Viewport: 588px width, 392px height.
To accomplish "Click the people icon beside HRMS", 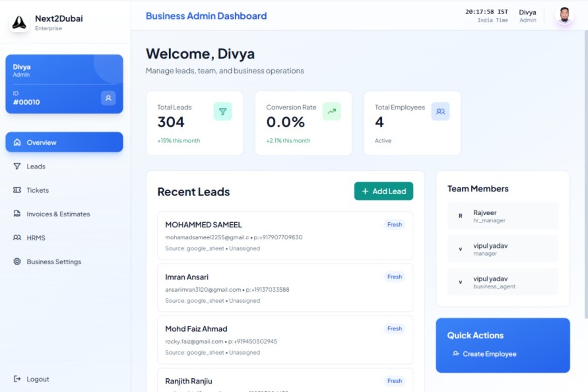I will tap(17, 238).
